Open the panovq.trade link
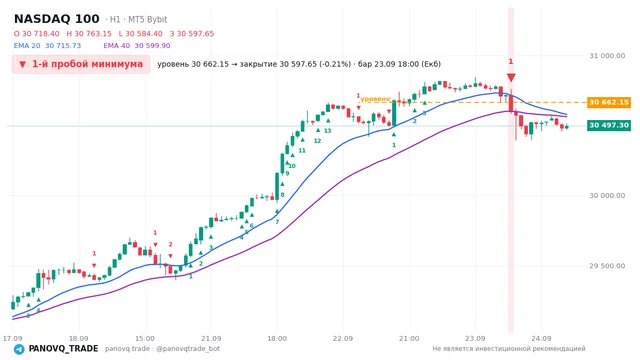This screenshot has width=640, height=360. pos(127,349)
